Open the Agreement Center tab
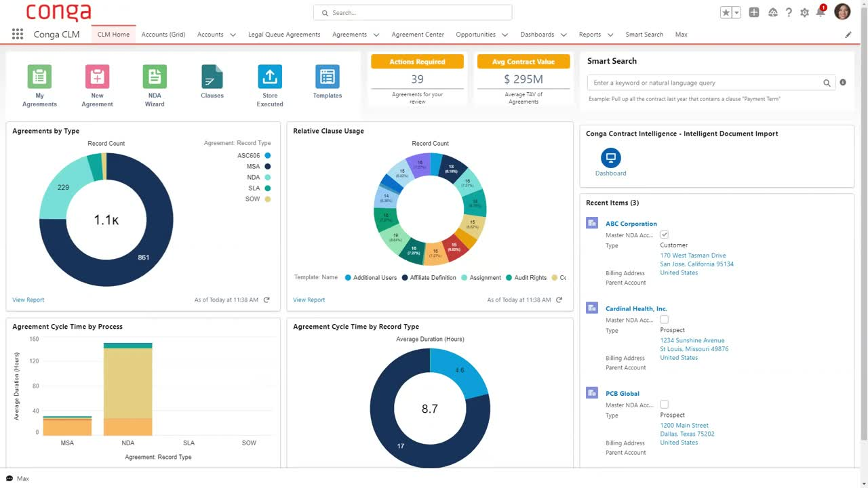Screen dimensions: 868x488 click(x=418, y=35)
